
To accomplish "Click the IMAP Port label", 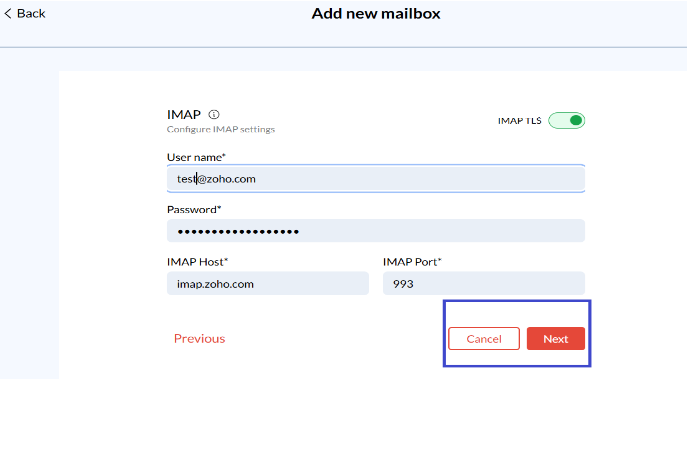I will click(x=412, y=262).
